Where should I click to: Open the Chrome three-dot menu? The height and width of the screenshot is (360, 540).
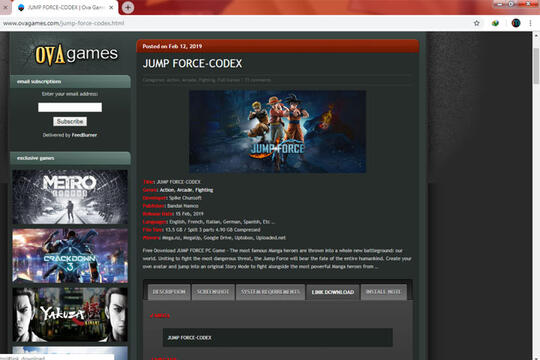click(530, 23)
